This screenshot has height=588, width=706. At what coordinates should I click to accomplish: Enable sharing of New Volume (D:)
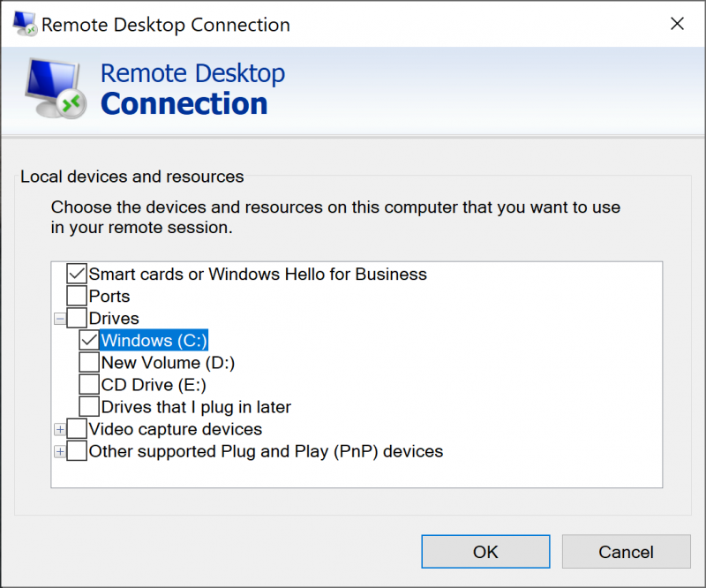pyautogui.click(x=88, y=362)
